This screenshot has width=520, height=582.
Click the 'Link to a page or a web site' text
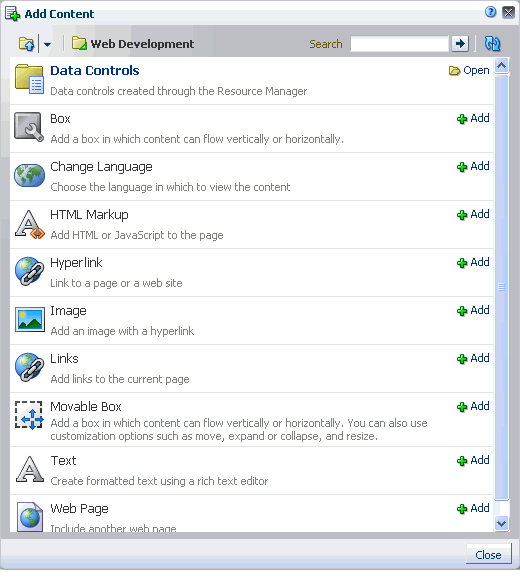tap(116, 283)
